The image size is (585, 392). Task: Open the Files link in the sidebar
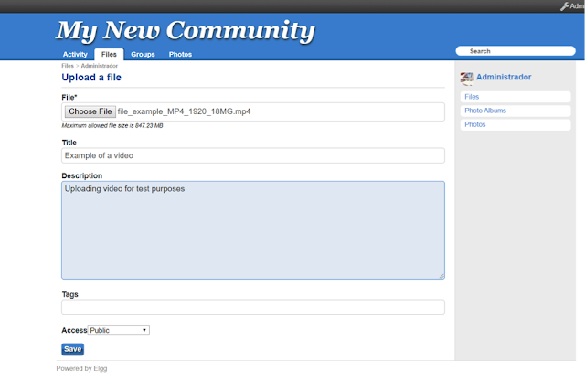[516, 97]
